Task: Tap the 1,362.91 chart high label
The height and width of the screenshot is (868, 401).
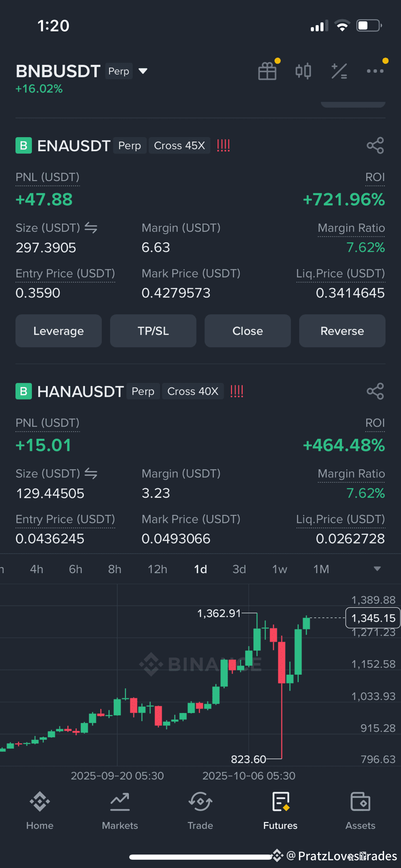Action: click(x=219, y=613)
